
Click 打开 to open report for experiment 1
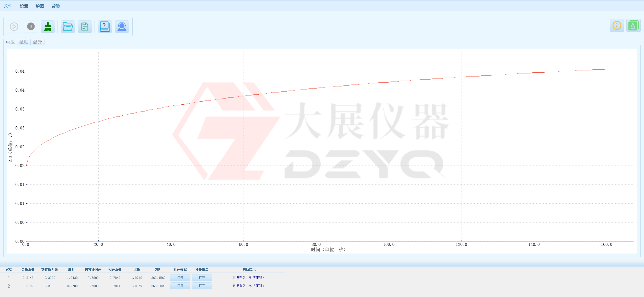click(x=202, y=278)
